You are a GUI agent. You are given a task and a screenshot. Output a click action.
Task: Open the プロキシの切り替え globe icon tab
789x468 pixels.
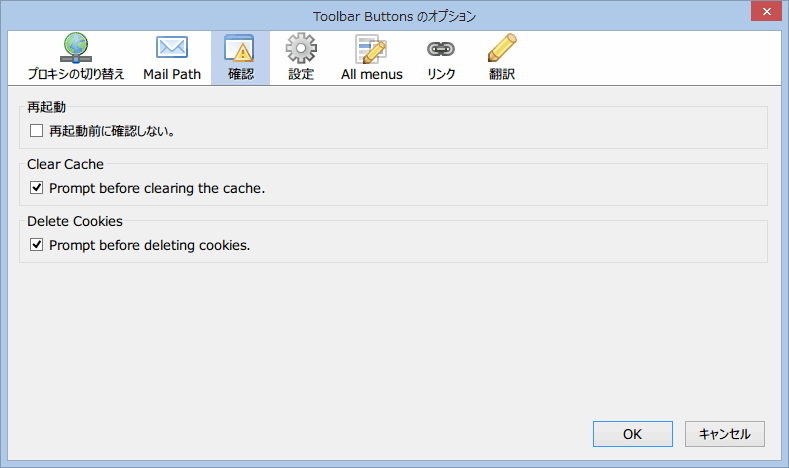[x=75, y=48]
